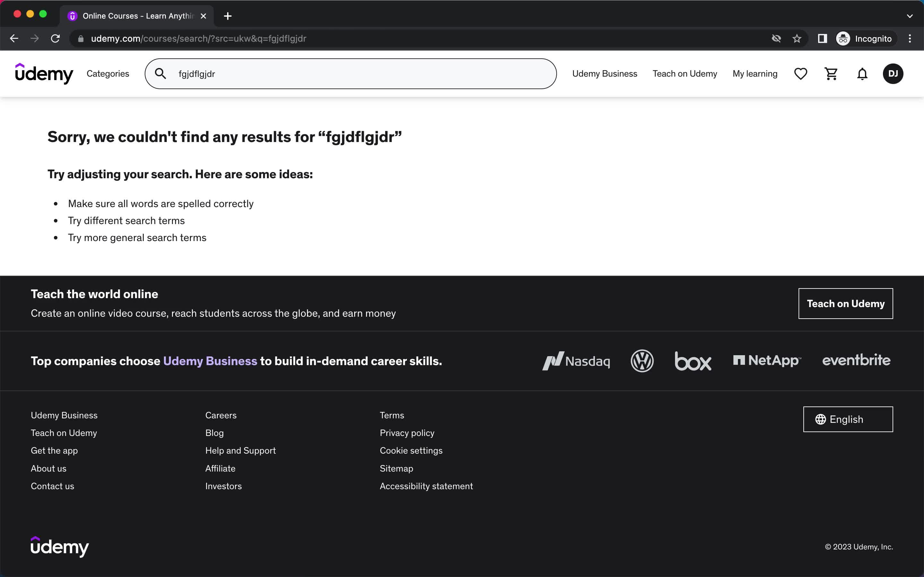Click 'Udemy Business' link in footer
Image resolution: width=924 pixels, height=577 pixels.
pyautogui.click(x=64, y=415)
